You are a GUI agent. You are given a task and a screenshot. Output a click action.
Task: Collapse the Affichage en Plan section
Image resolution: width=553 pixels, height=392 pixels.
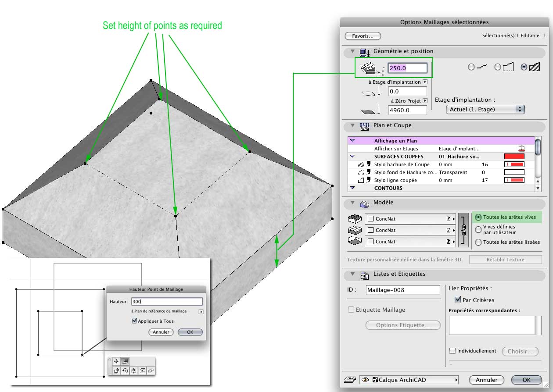[x=352, y=140]
